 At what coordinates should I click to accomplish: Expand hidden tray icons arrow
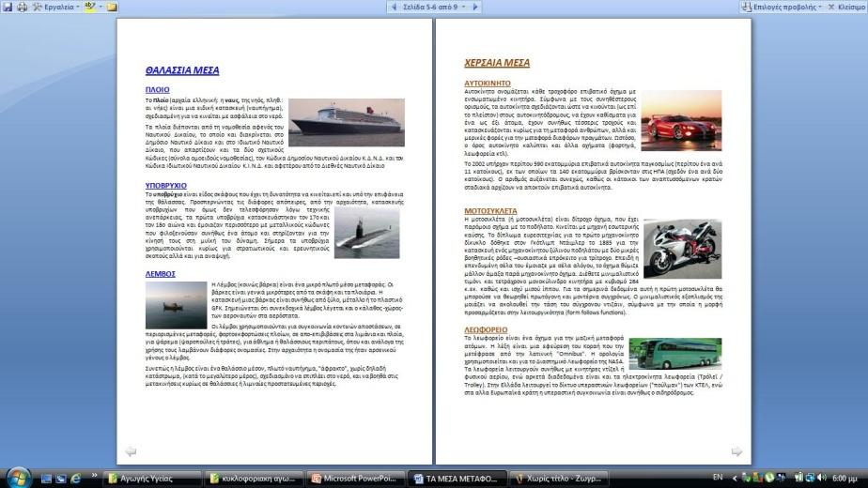tap(735, 478)
